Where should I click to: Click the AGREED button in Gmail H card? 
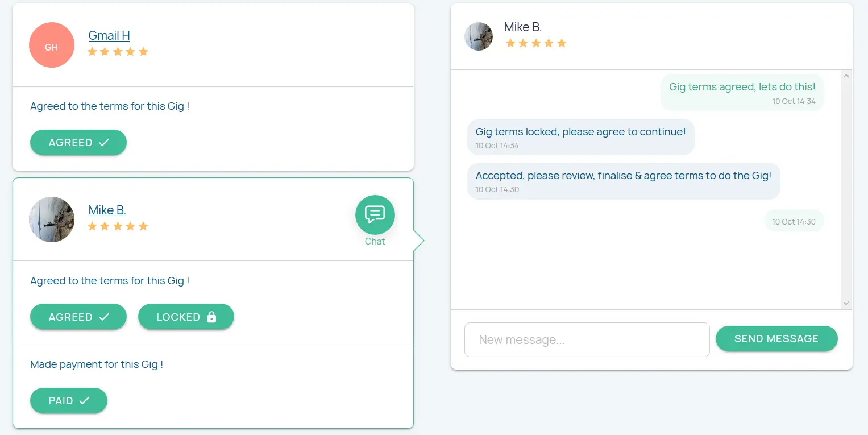[x=78, y=143]
